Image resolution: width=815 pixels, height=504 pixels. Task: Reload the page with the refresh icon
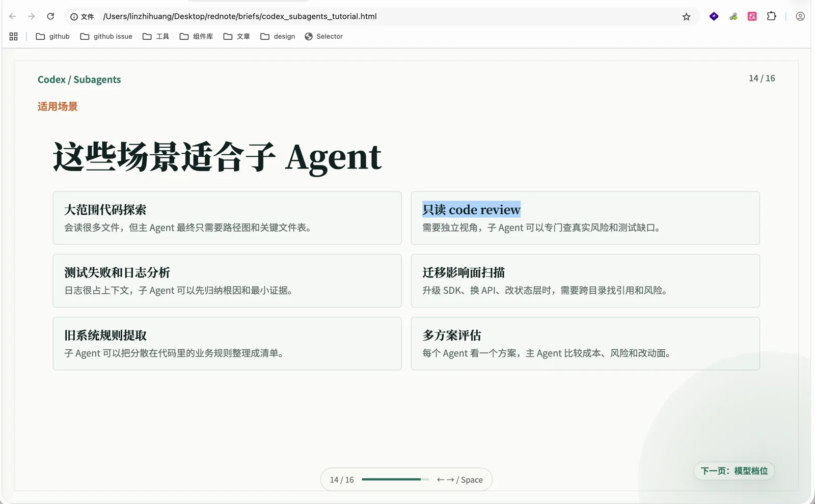50,16
